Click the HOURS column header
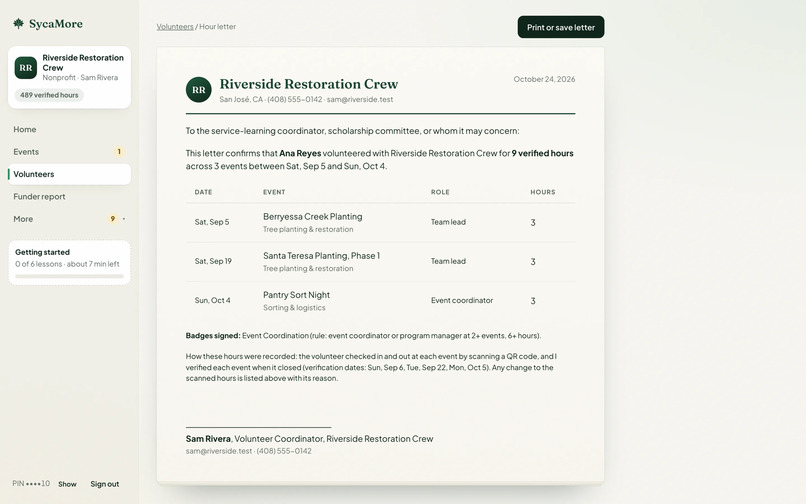The width and height of the screenshot is (806, 504). (543, 192)
